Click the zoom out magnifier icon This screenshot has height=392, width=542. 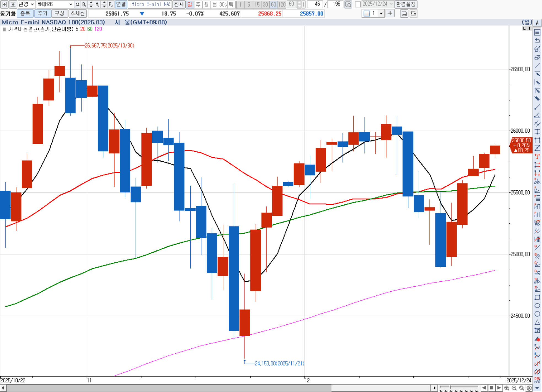click(x=514, y=388)
